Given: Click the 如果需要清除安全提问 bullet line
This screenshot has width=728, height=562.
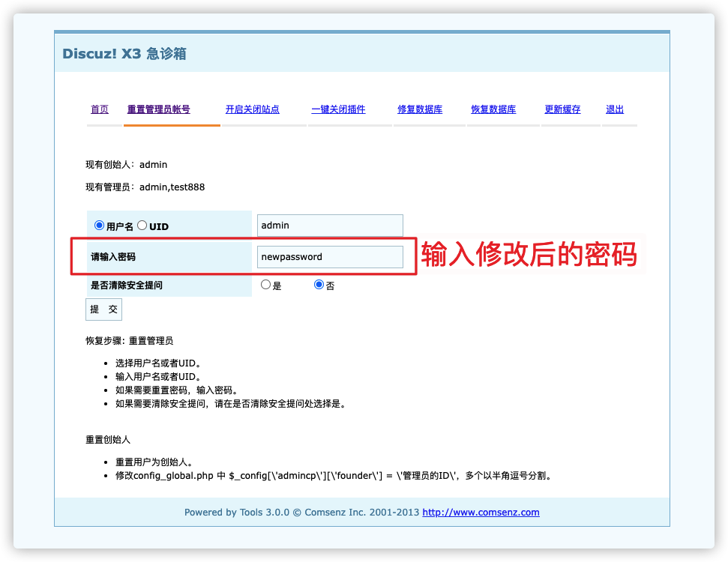Looking at the screenshot, I should (231, 404).
